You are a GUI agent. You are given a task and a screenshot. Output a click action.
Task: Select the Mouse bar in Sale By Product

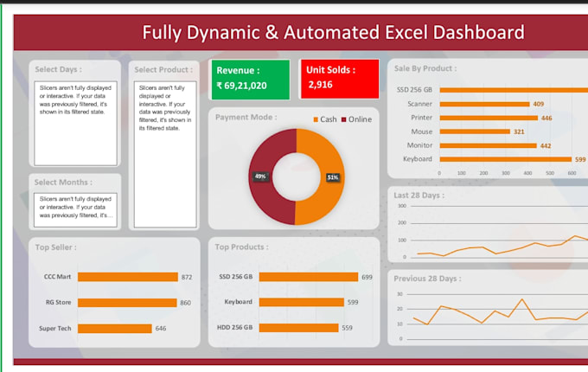pos(475,131)
